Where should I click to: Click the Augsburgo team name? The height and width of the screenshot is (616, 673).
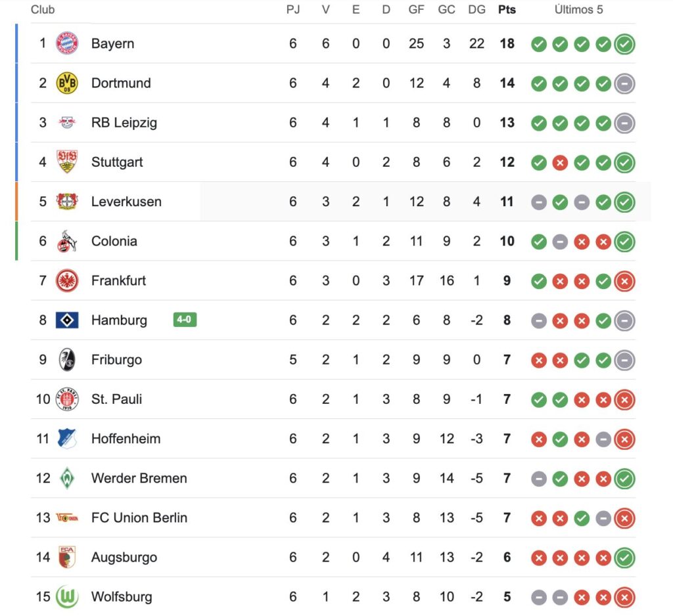(x=124, y=558)
